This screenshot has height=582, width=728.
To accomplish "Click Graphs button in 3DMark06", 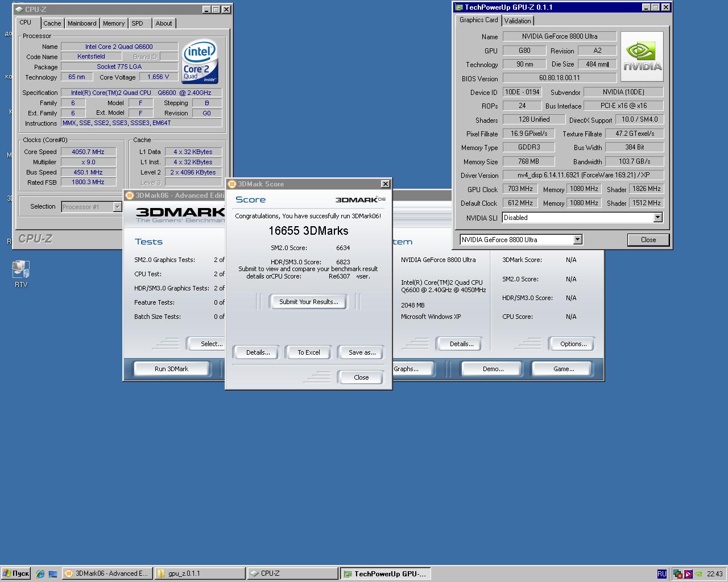I will coord(413,369).
